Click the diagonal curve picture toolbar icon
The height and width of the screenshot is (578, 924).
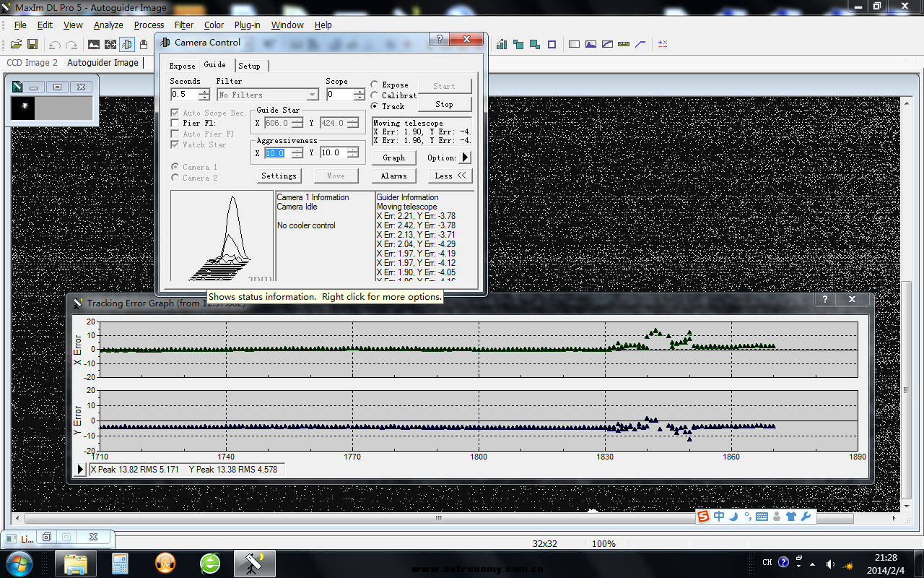coord(608,44)
